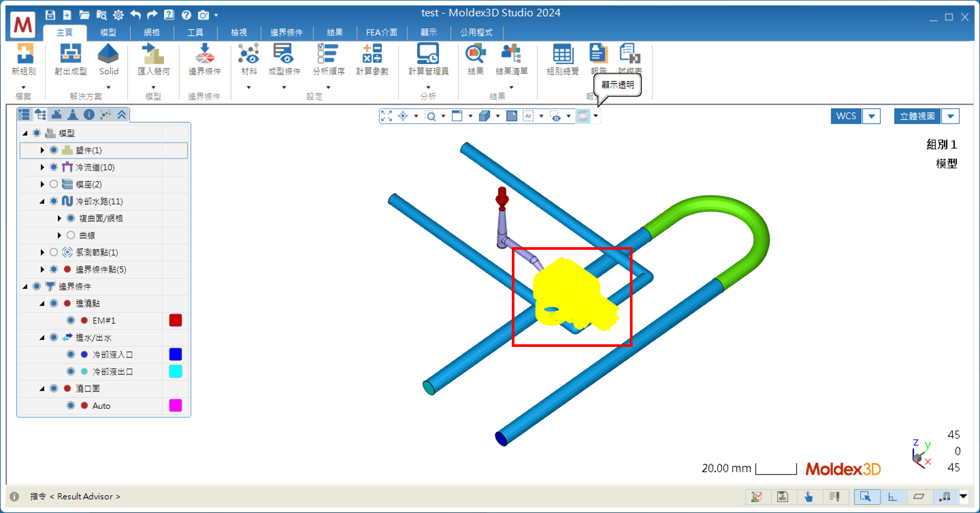Screen dimensions: 980x513
Task: Click the redo arrow in title bar
Action: click(x=152, y=15)
